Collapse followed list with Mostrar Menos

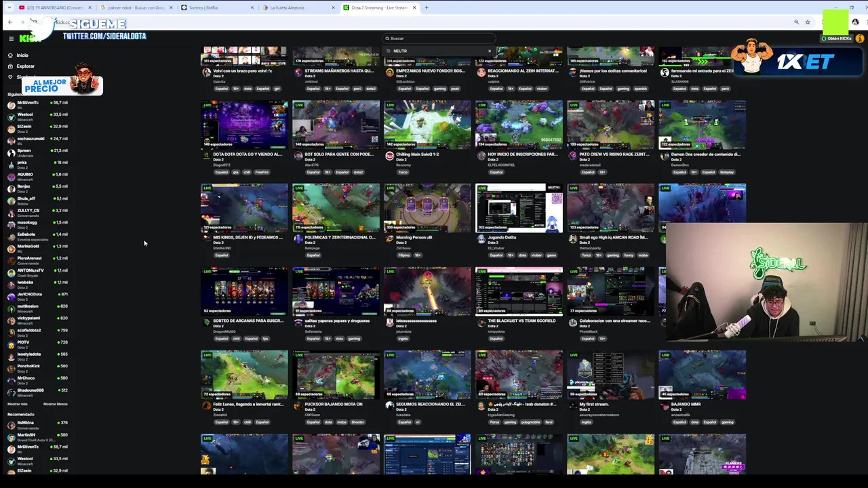(56, 404)
